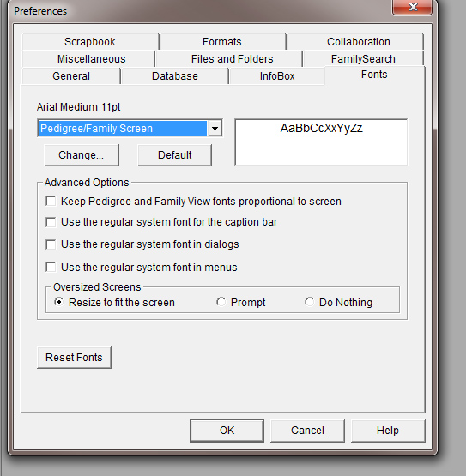Viewport: 466px width, 476px height.
Task: Check regular system font for caption bar
Action: click(x=51, y=222)
